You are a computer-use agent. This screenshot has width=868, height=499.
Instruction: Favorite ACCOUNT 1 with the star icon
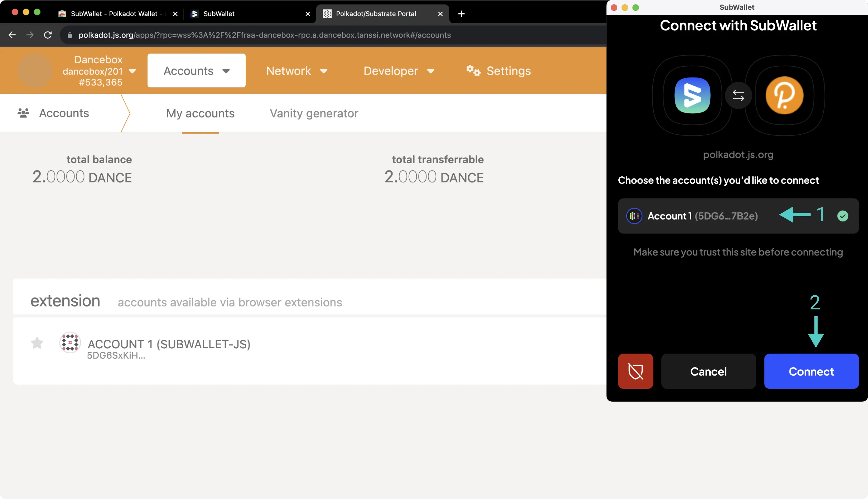click(x=37, y=343)
